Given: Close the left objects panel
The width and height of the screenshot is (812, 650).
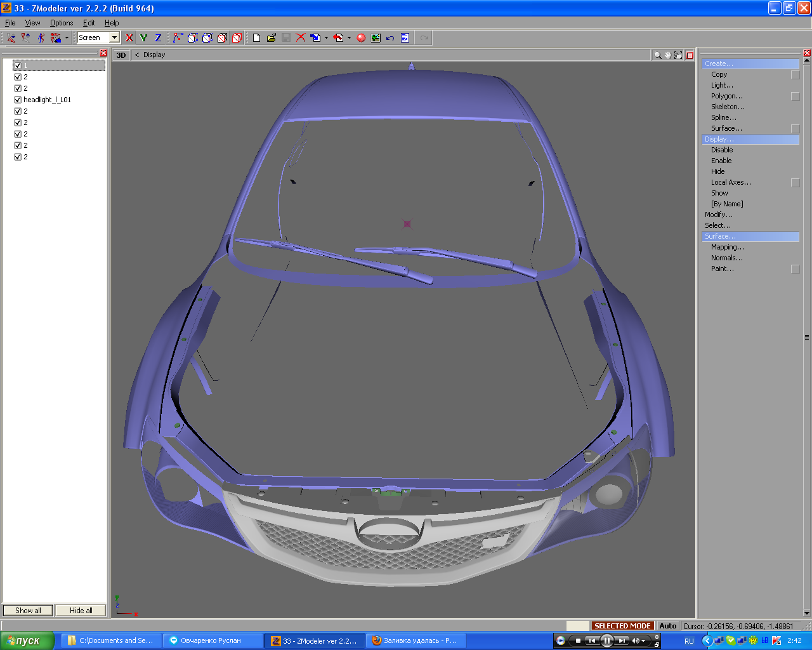Looking at the screenshot, I should tap(103, 53).
